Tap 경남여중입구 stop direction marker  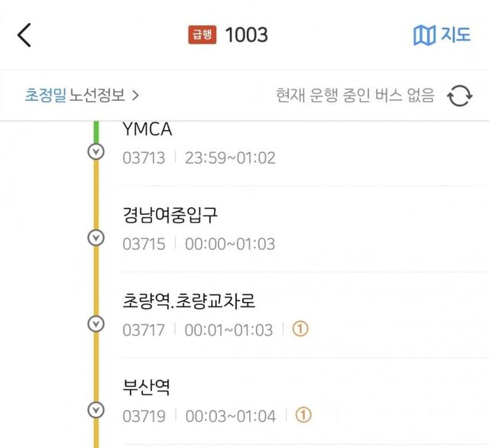(x=96, y=237)
